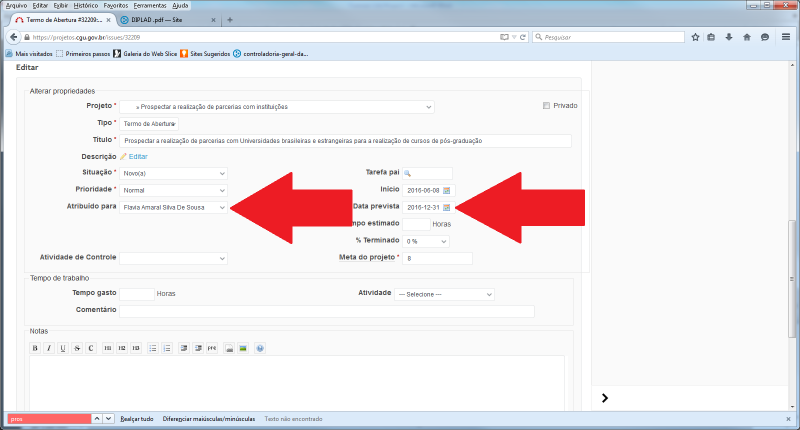The image size is (800, 430).
Task: Open the help icon in notes toolbar
Action: click(260, 348)
